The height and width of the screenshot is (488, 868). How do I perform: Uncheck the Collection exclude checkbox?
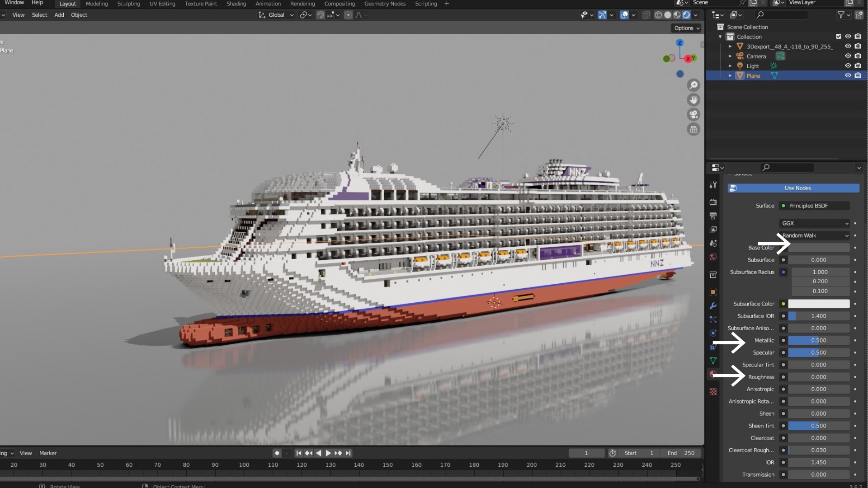click(x=839, y=37)
